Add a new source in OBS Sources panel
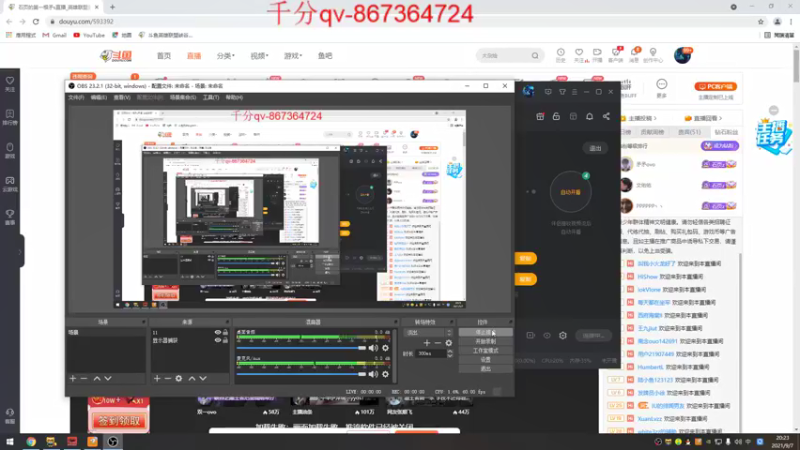This screenshot has width=800, height=450. [x=157, y=379]
